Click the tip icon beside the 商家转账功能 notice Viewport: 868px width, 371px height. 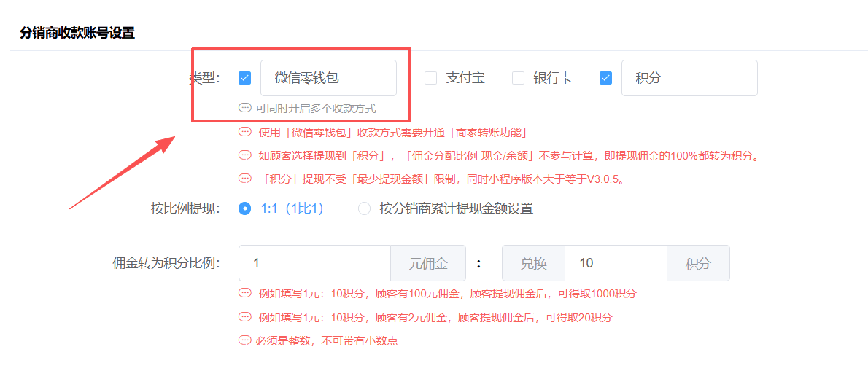[x=245, y=133]
